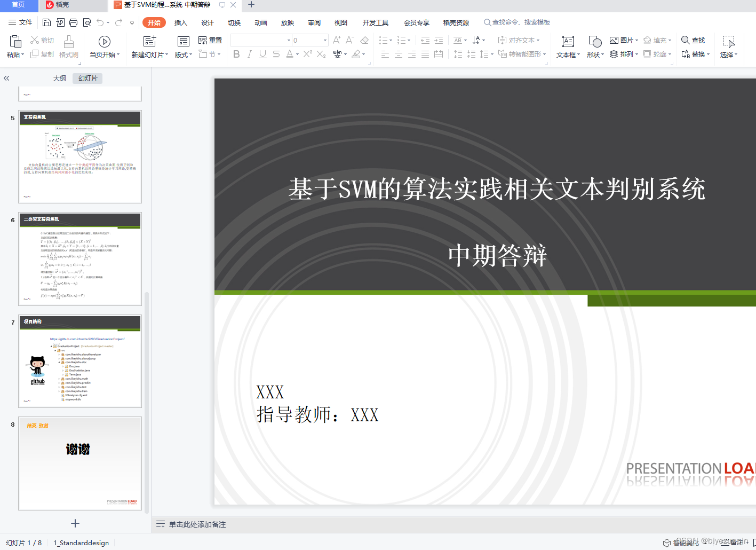Click the notes area 单击此处添加备注

click(197, 524)
